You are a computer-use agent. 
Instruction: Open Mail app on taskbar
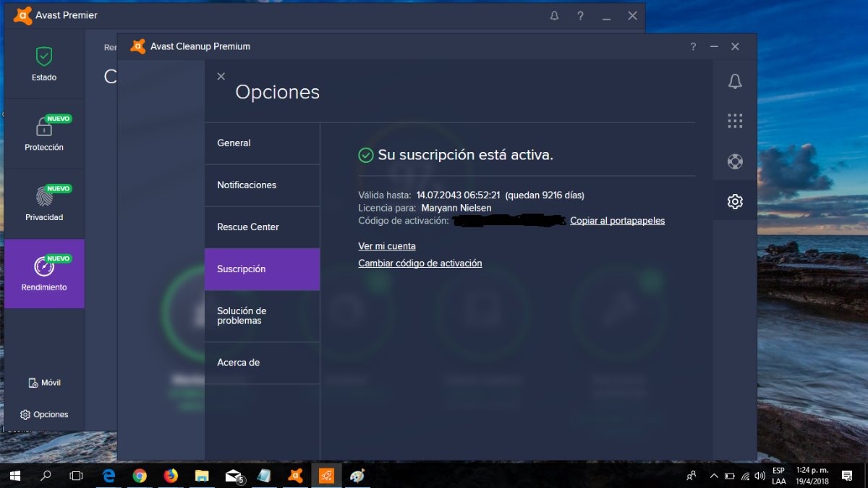[234, 475]
